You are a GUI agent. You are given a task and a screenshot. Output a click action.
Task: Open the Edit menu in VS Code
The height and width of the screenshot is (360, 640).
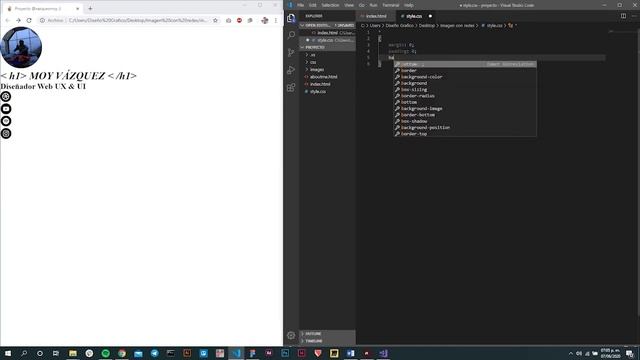coord(313,5)
